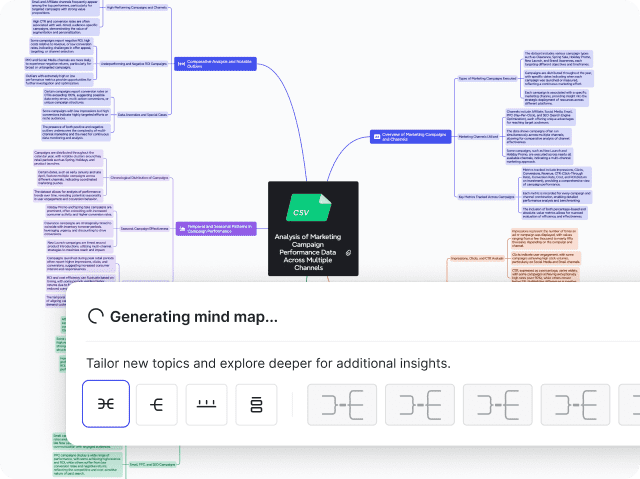Select Types of Marketing Campaigns Executed subtopic
The height and width of the screenshot is (479, 640).
488,78
